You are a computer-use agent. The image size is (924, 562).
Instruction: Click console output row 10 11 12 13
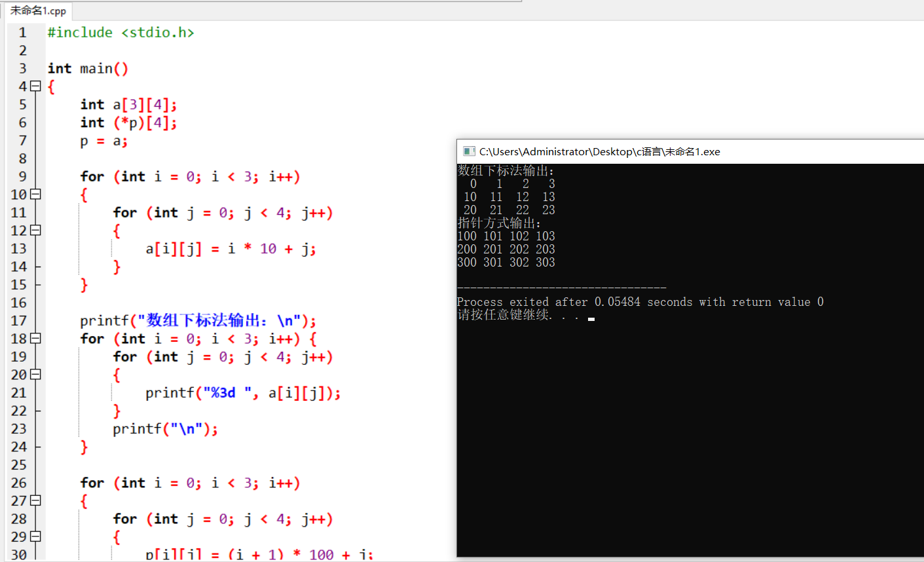pyautogui.click(x=509, y=197)
